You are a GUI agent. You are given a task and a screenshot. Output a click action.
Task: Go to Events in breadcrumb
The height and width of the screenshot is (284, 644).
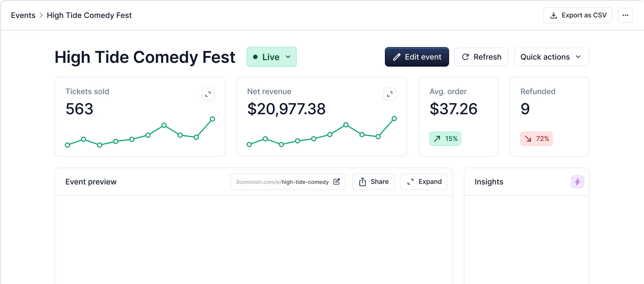pyautogui.click(x=23, y=15)
